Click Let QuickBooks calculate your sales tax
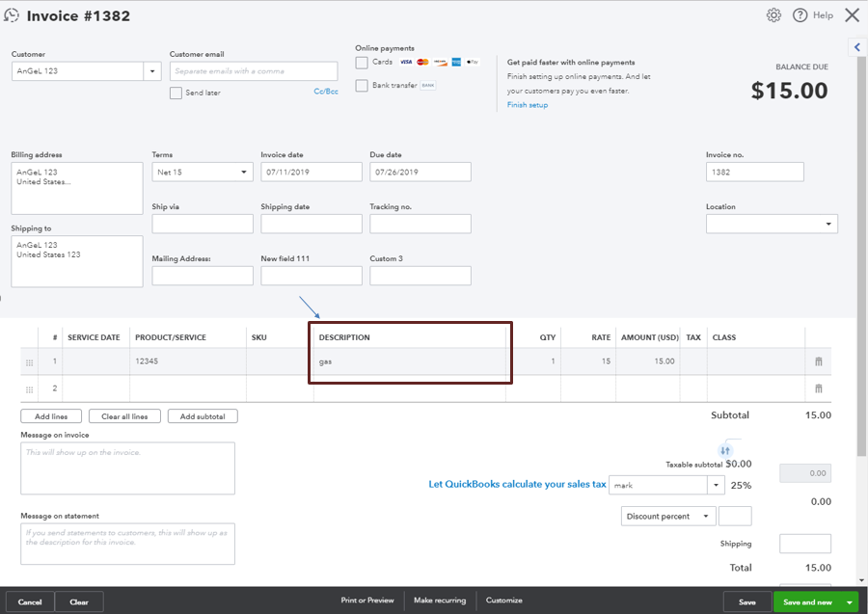This screenshot has height=614, width=868. pyautogui.click(x=517, y=484)
